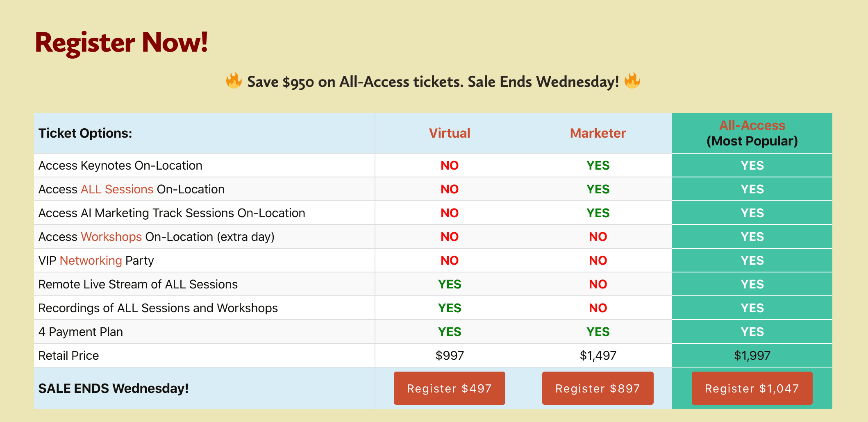Follow the Workshops link
The height and width of the screenshot is (422, 868).
coord(111,237)
